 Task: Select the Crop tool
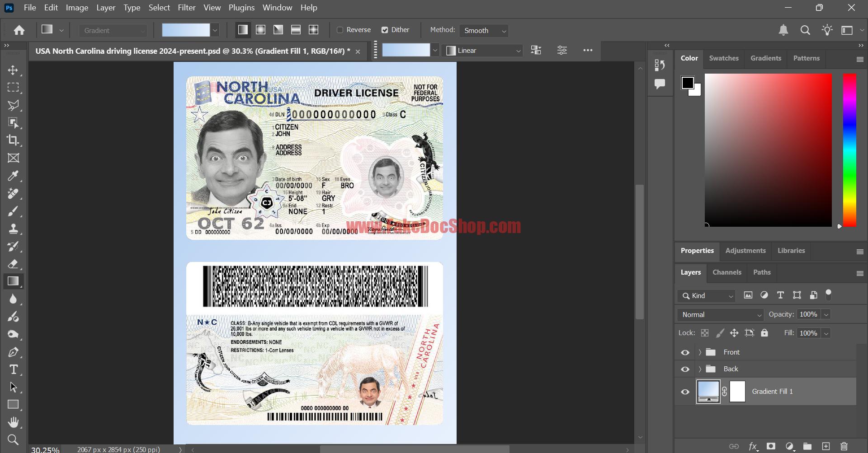pos(13,140)
